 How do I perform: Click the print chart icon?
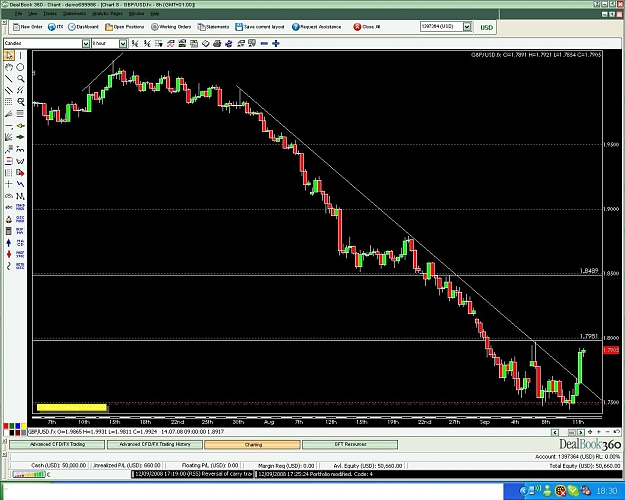(217, 43)
